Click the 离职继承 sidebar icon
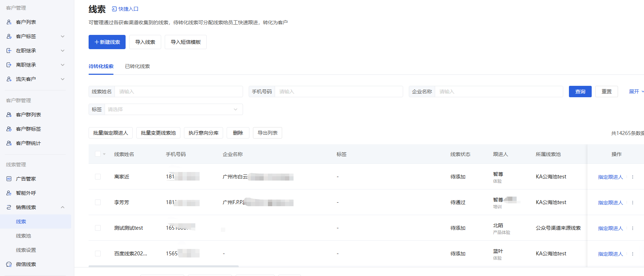644x276 pixels. pos(9,65)
